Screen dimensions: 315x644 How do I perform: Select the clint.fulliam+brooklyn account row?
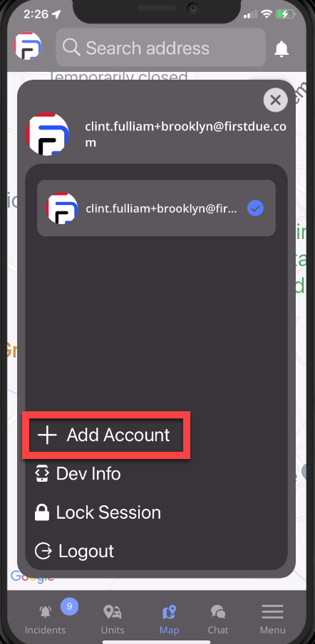[x=156, y=208]
